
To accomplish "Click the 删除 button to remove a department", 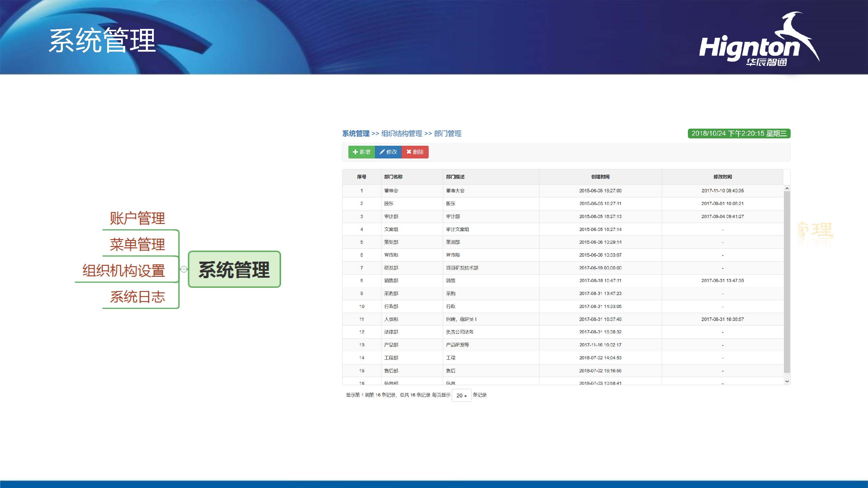I will pyautogui.click(x=415, y=152).
